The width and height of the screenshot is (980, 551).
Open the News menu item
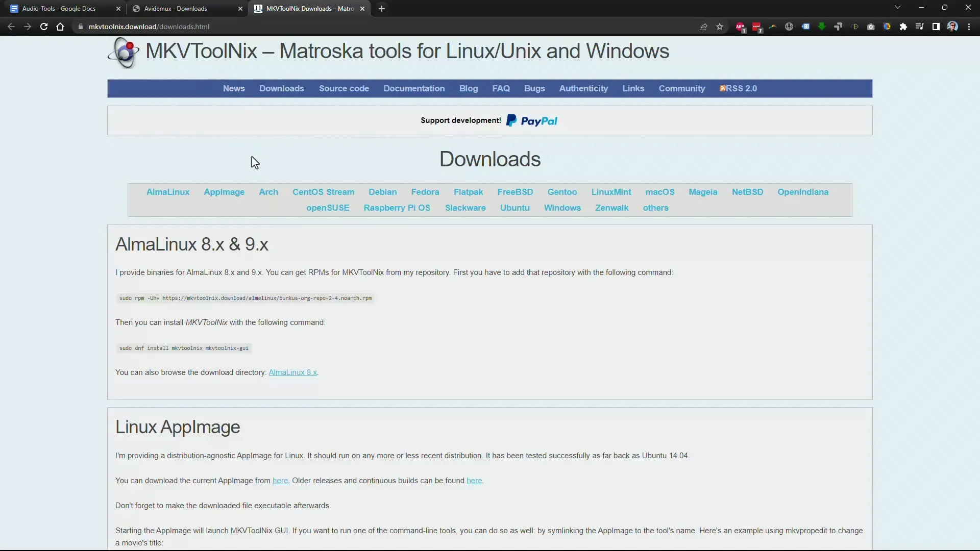[x=234, y=88]
